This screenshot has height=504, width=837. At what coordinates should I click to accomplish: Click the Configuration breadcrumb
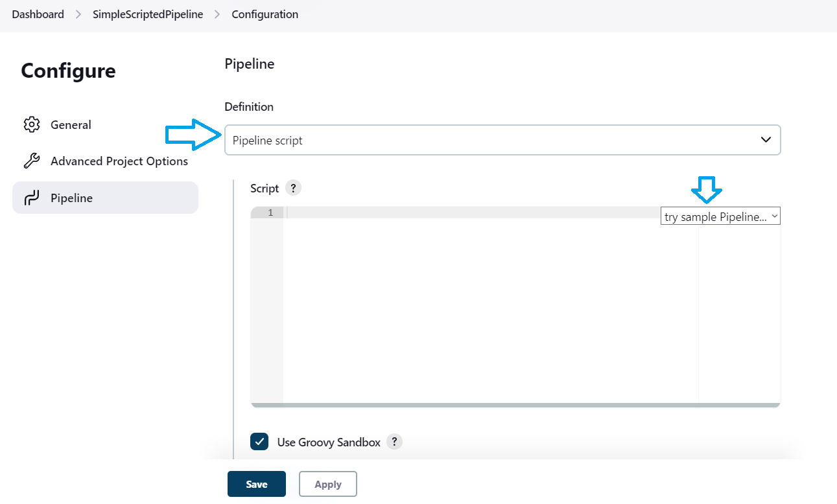tap(265, 14)
